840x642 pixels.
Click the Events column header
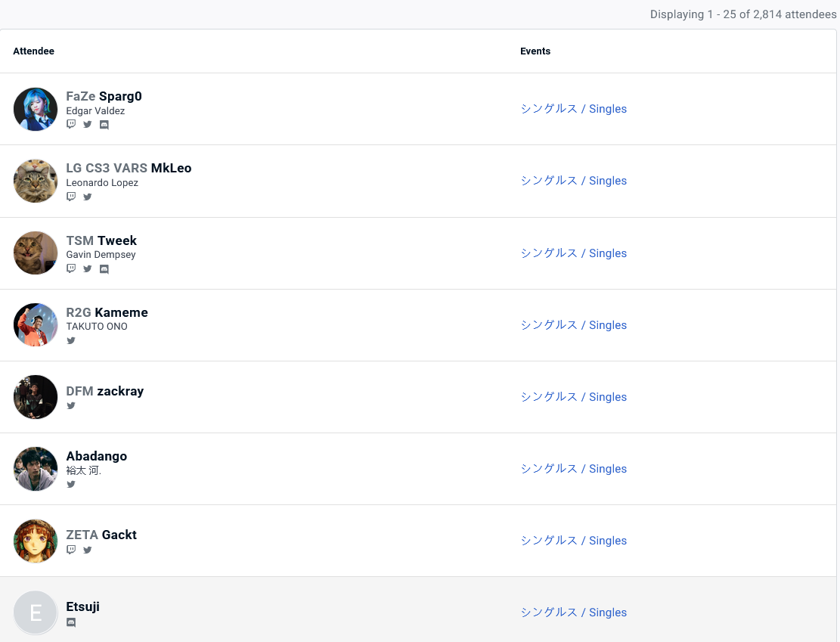535,51
